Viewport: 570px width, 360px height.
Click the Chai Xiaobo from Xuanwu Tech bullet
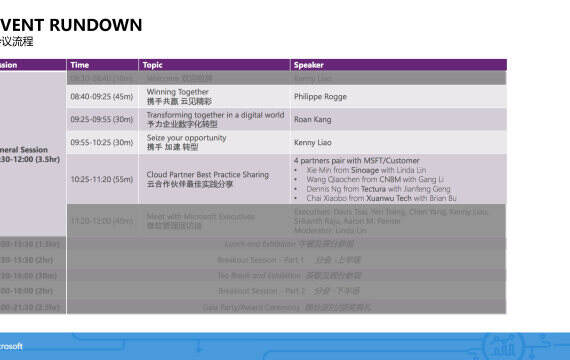tap(381, 198)
